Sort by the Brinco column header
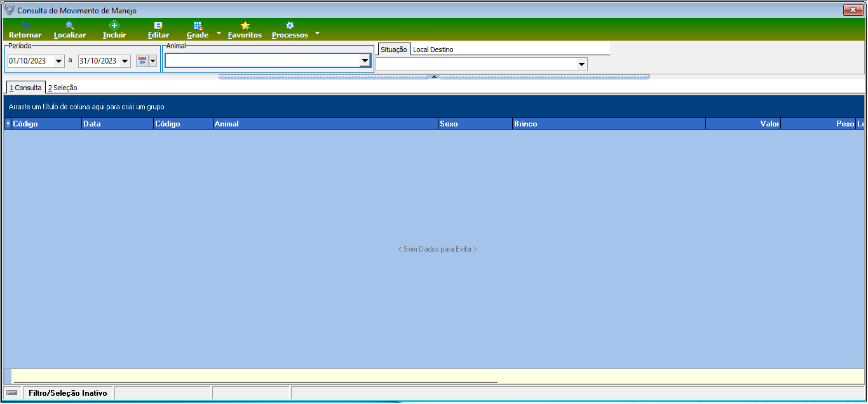Screen dimensions: 868x404 click(x=609, y=124)
